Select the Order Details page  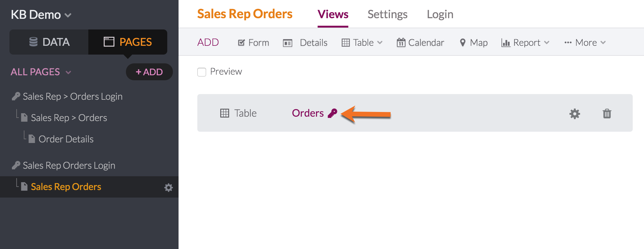pyautogui.click(x=66, y=139)
